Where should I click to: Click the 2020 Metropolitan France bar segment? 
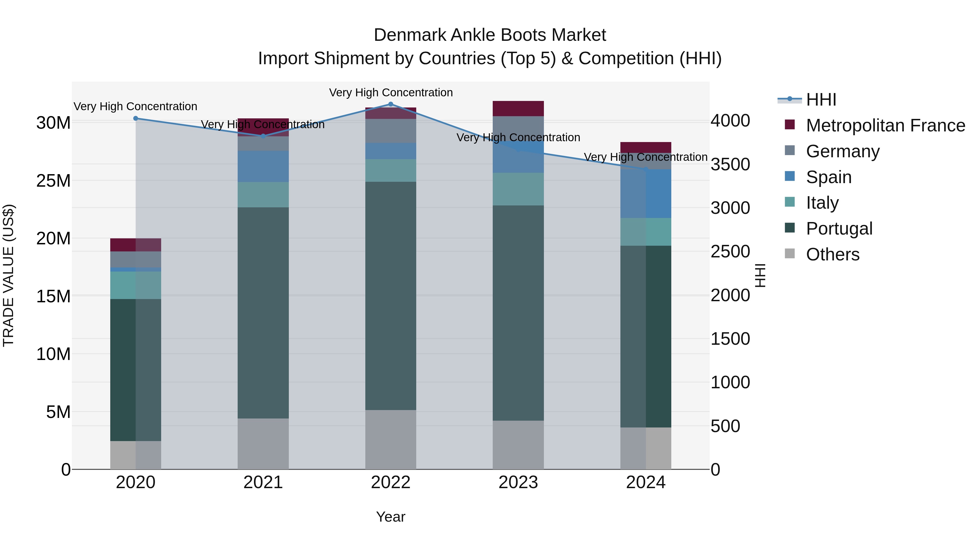[x=136, y=245]
